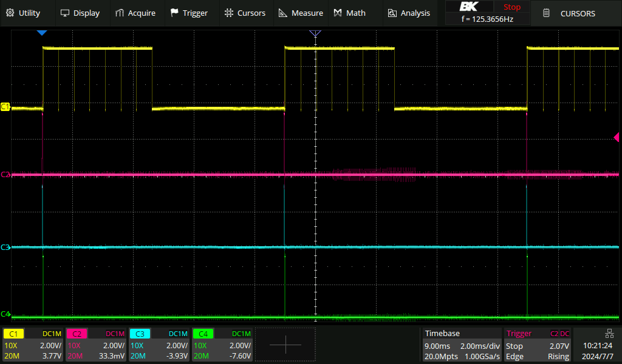Image resolution: width=622 pixels, height=364 pixels.
Task: Click the trigger slope Rising value
Action: point(559,357)
